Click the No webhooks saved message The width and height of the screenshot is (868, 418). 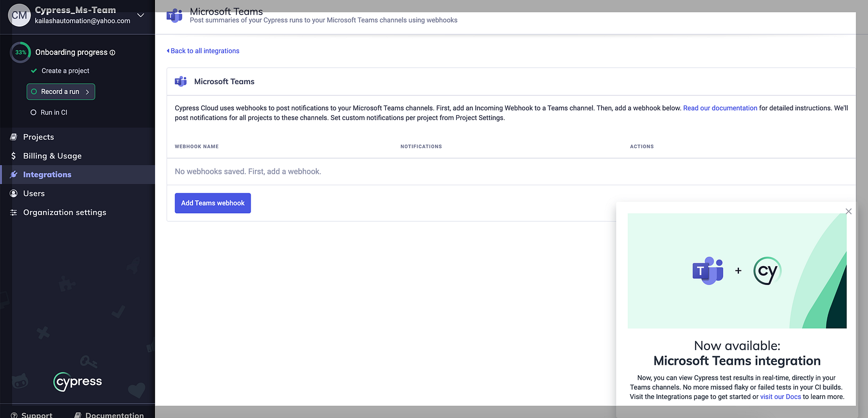click(x=248, y=172)
